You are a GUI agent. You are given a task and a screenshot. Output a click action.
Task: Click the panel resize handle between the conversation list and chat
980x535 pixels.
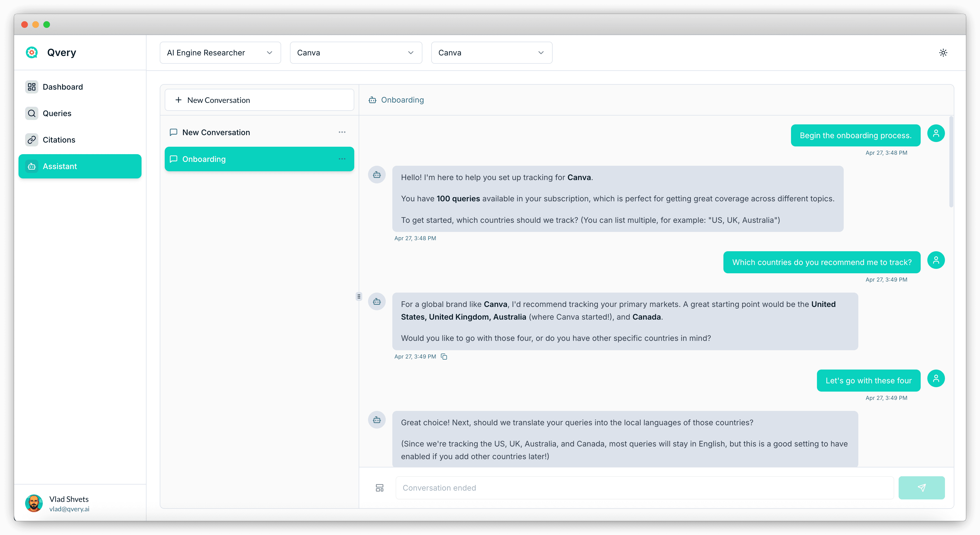pos(359,296)
